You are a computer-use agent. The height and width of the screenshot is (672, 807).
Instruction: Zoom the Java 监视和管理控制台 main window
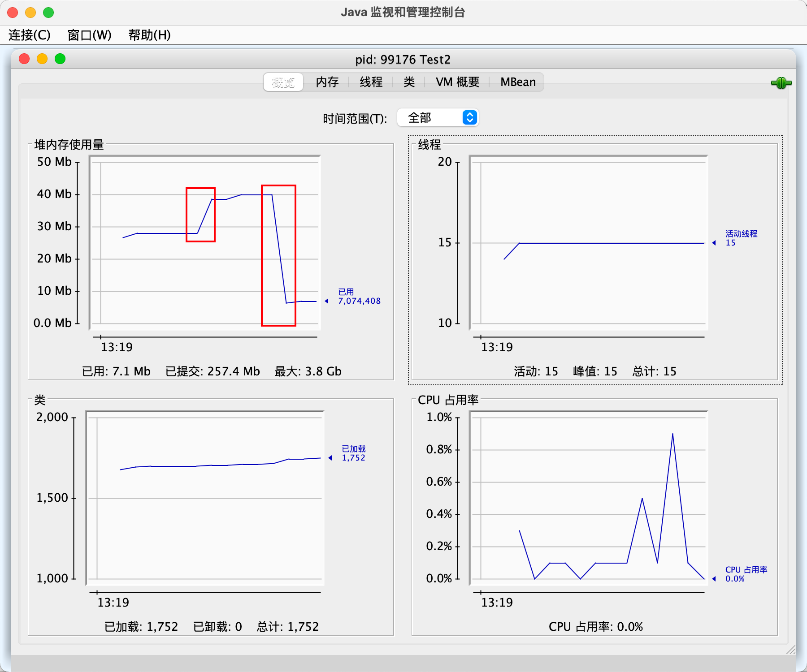point(48,13)
